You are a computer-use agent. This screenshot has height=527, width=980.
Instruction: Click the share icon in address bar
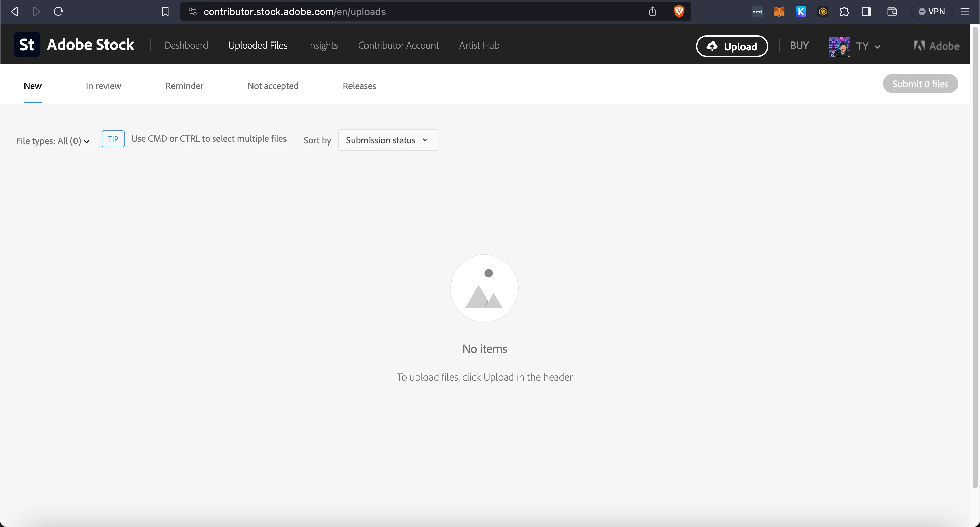[652, 12]
